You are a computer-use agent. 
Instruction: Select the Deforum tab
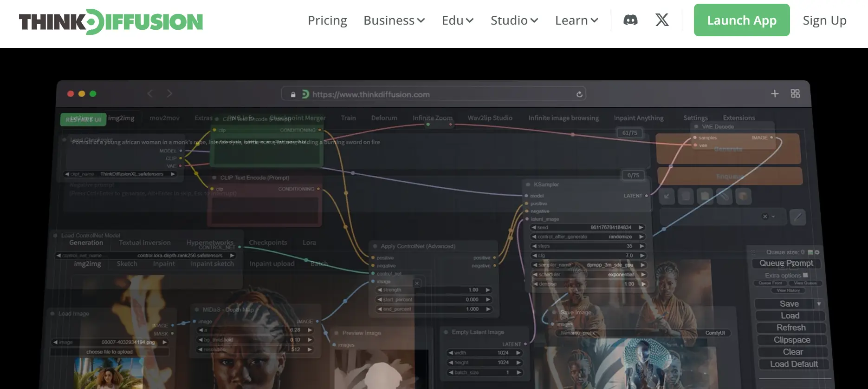384,118
